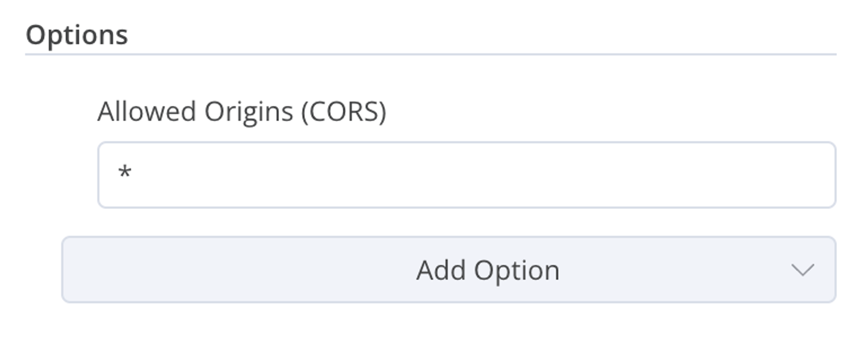Open the Add Option dropdown
This screenshot has width=868, height=338.
point(449,270)
